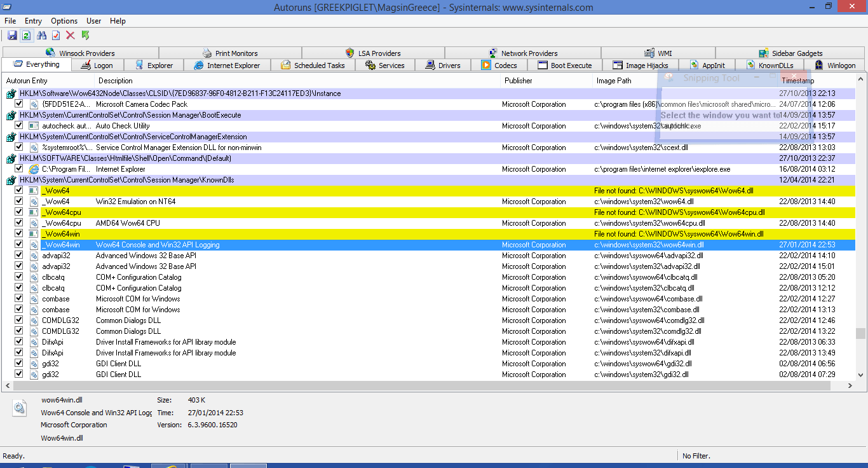
Task: Click the vertical scrollbar thumb
Action: point(860,334)
